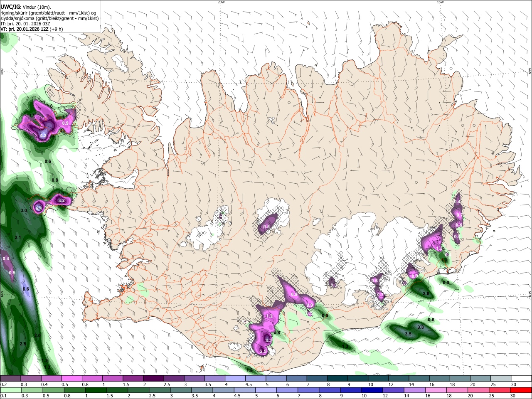
Task: Click the "3.3" precipitation value label
Action: pyautogui.click(x=268, y=340)
